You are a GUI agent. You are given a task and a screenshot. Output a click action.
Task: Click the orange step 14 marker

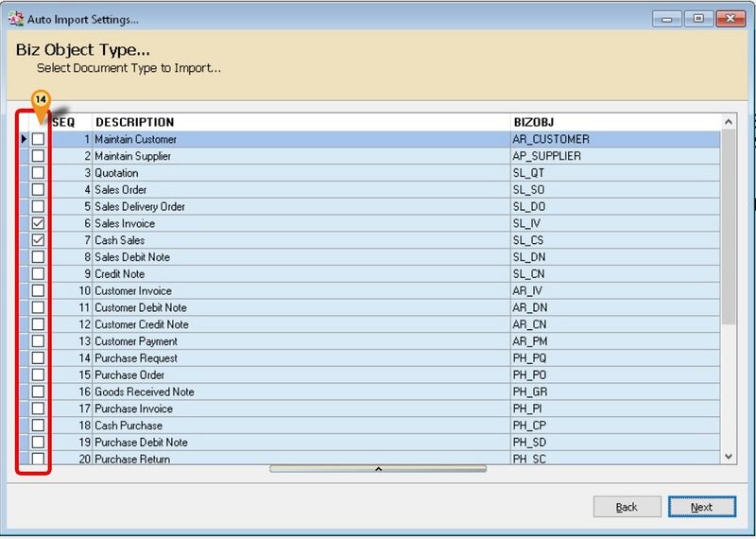tap(40, 99)
